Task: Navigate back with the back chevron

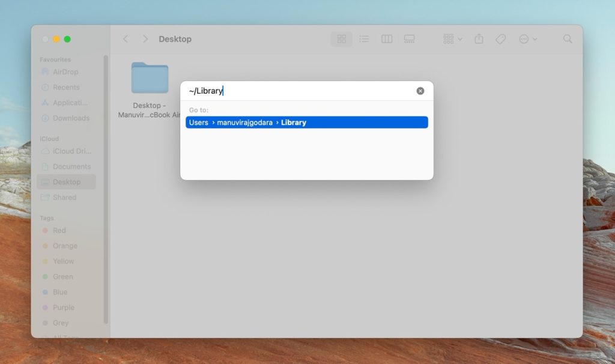Action: [126, 38]
